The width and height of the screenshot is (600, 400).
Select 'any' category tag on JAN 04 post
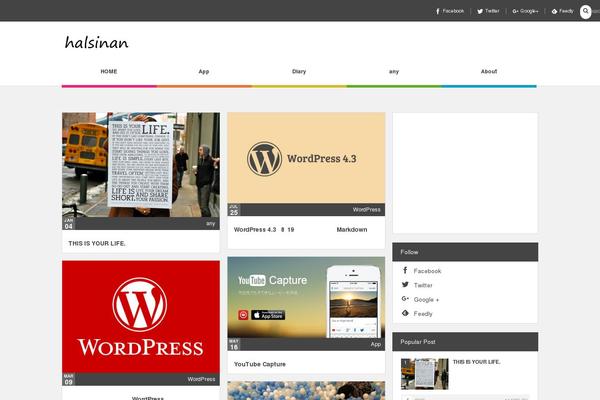click(210, 224)
